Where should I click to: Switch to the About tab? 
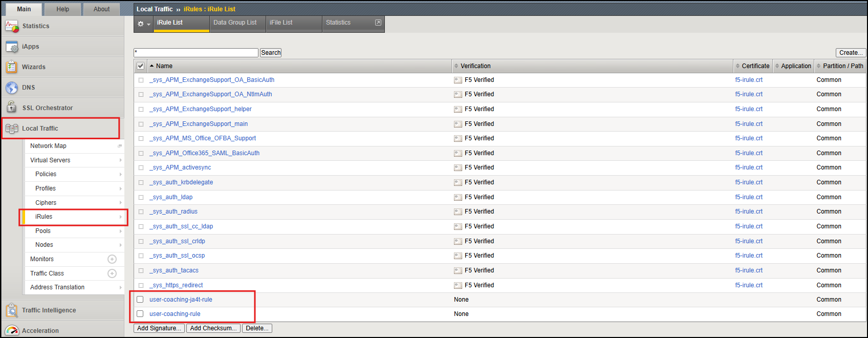(101, 9)
